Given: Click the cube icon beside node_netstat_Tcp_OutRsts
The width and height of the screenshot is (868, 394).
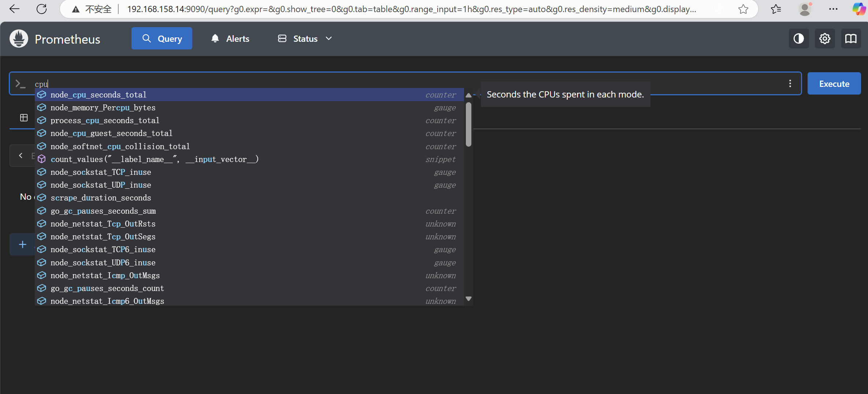Looking at the screenshot, I should [42, 224].
